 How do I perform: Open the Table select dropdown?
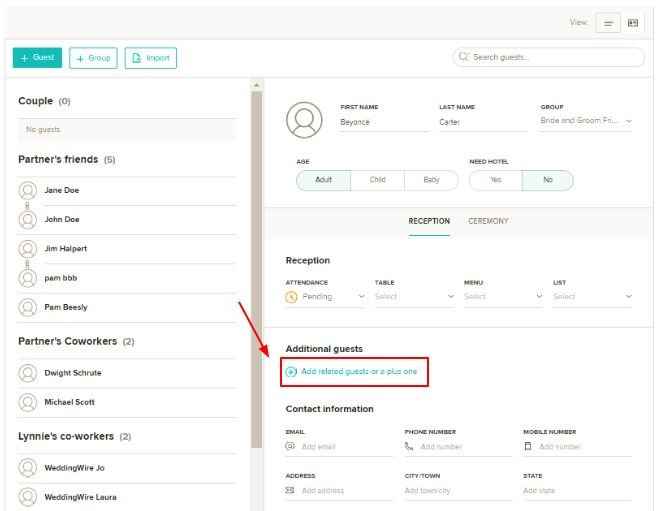[415, 297]
